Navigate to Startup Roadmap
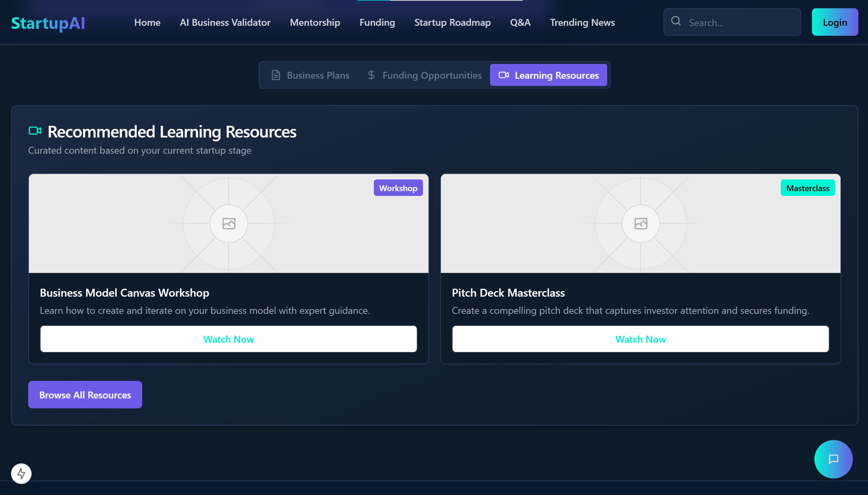This screenshot has width=868, height=495. pyautogui.click(x=452, y=23)
